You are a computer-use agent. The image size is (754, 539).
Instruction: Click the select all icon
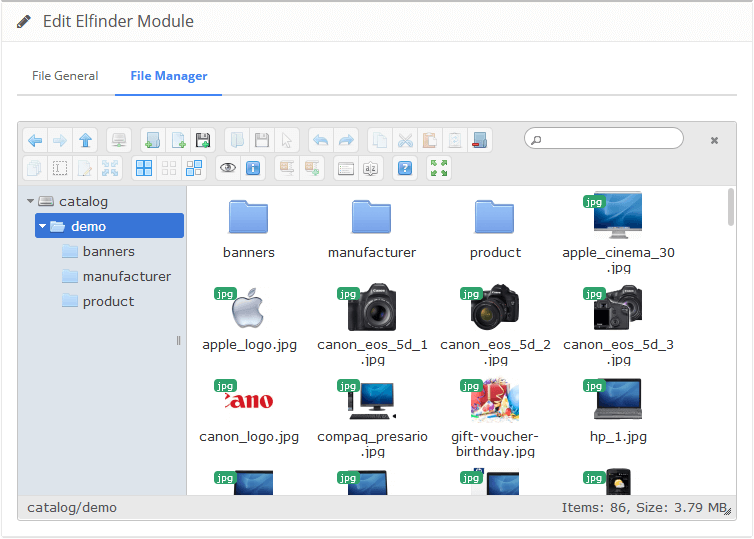pyautogui.click(x=144, y=168)
